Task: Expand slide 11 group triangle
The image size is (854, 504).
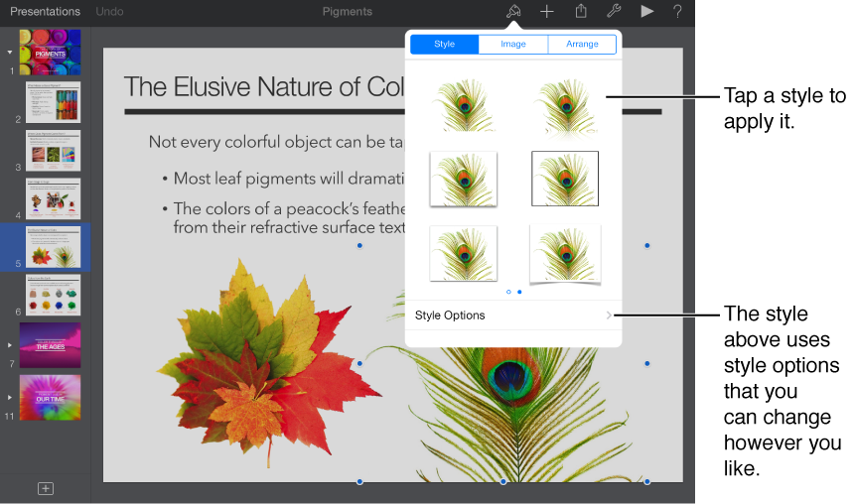Action: (10, 397)
